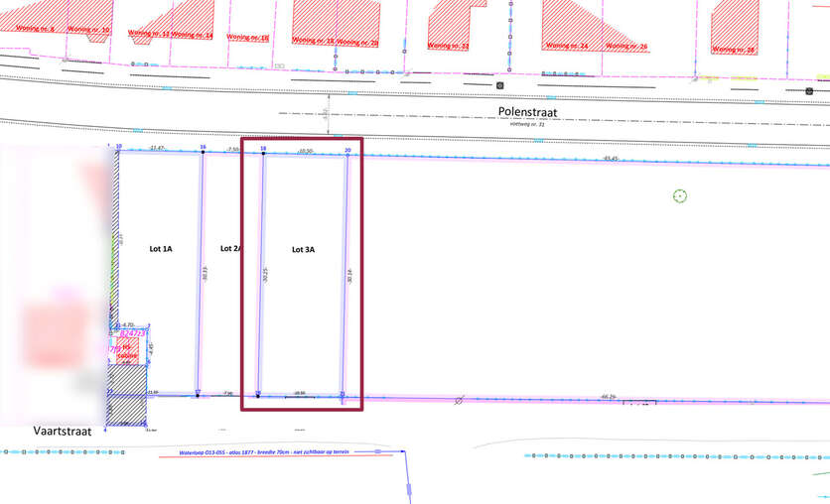Click the road width dimension arrow
The height and width of the screenshot is (504, 830).
coord(328,117)
